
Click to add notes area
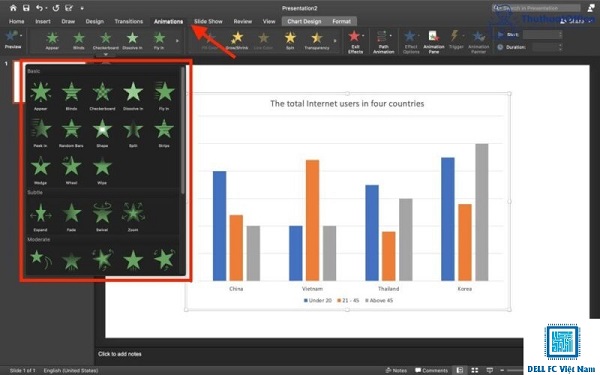(x=120, y=354)
